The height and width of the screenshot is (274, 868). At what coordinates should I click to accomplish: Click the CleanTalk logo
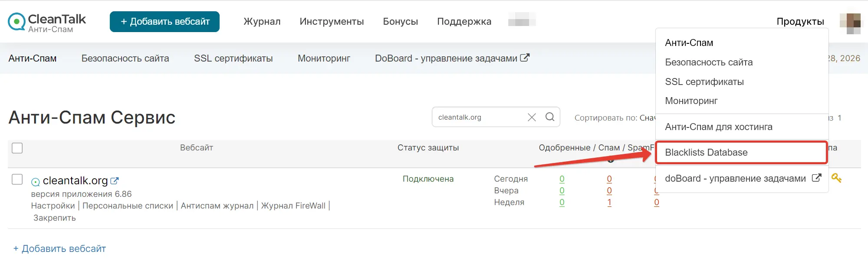point(47,22)
